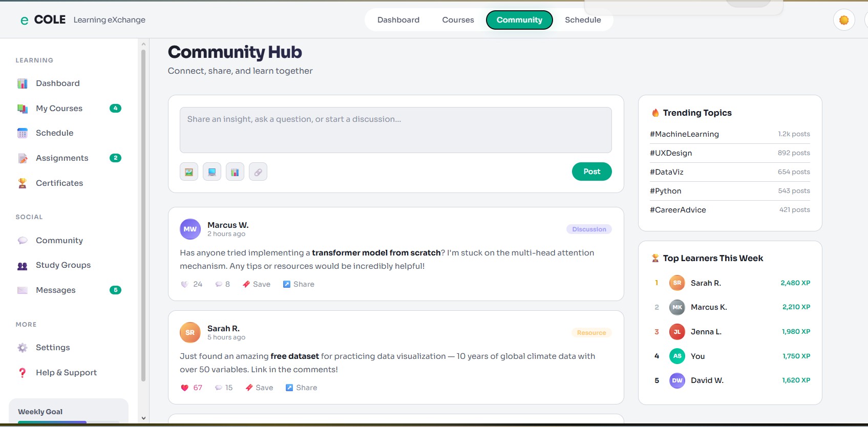This screenshot has width=868, height=427.
Task: Switch to Courses tab in top navigation
Action: (458, 20)
